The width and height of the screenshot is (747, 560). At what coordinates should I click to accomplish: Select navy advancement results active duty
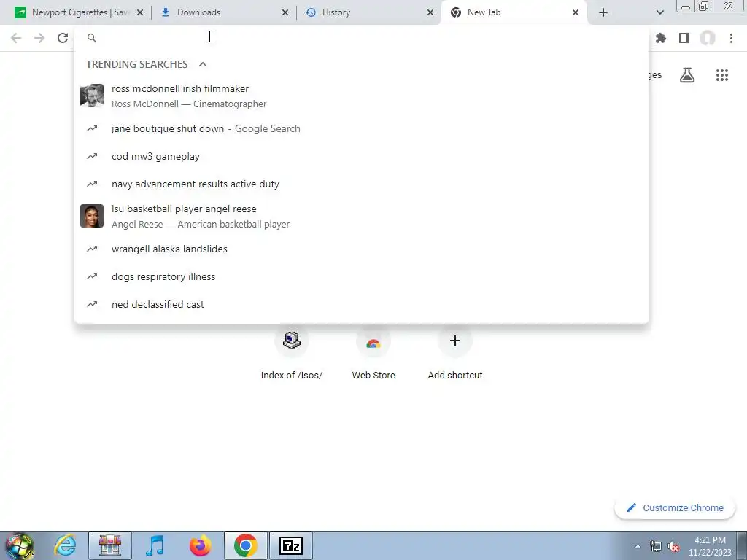[362, 184]
